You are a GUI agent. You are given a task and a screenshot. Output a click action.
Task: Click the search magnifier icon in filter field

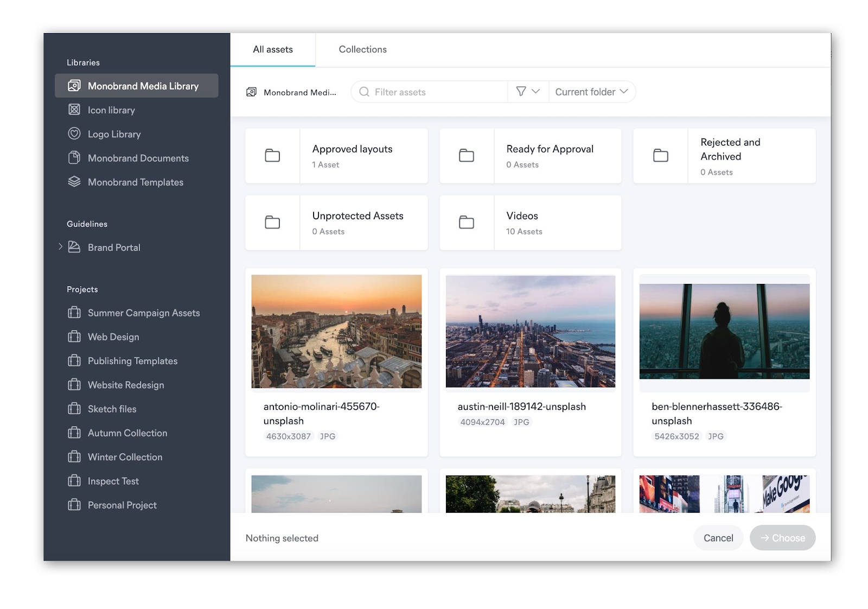click(365, 92)
